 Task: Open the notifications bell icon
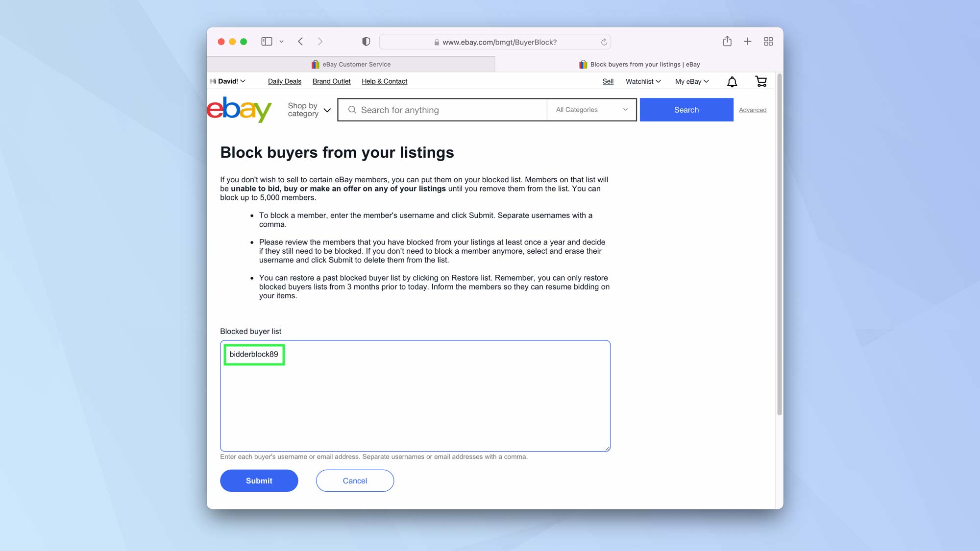pos(732,81)
